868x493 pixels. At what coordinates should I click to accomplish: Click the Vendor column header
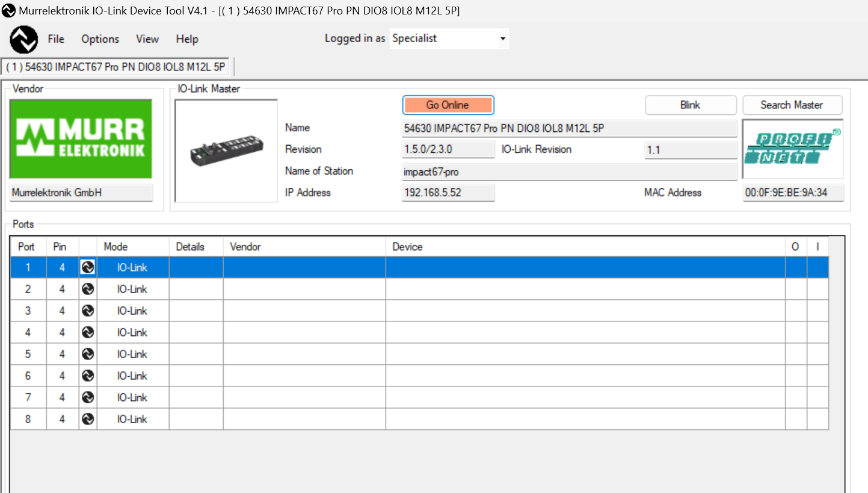pyautogui.click(x=304, y=247)
